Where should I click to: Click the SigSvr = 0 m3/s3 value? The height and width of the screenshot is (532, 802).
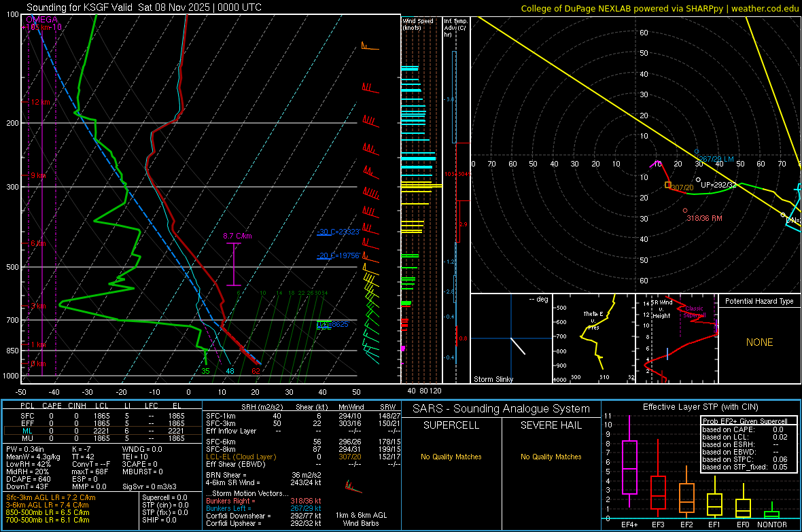click(x=150, y=487)
